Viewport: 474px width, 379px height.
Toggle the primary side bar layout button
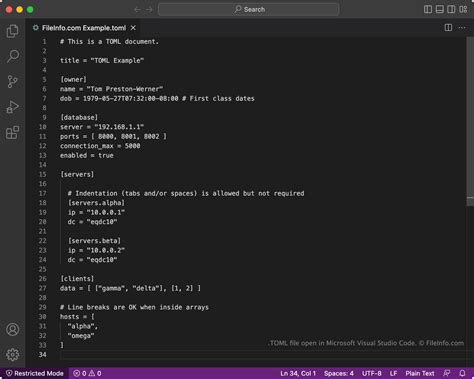point(428,9)
